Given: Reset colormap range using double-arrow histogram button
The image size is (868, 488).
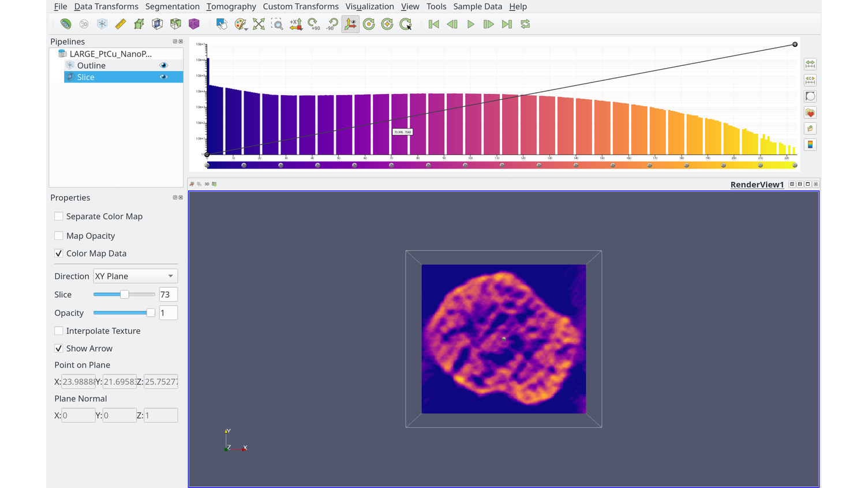Looking at the screenshot, I should [x=810, y=64].
